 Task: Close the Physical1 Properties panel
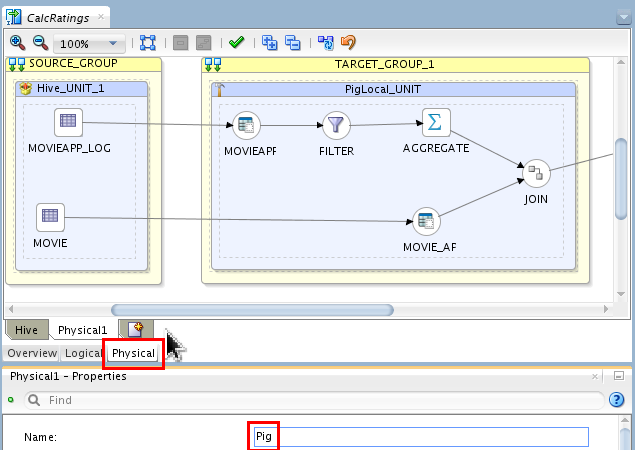[x=595, y=376]
